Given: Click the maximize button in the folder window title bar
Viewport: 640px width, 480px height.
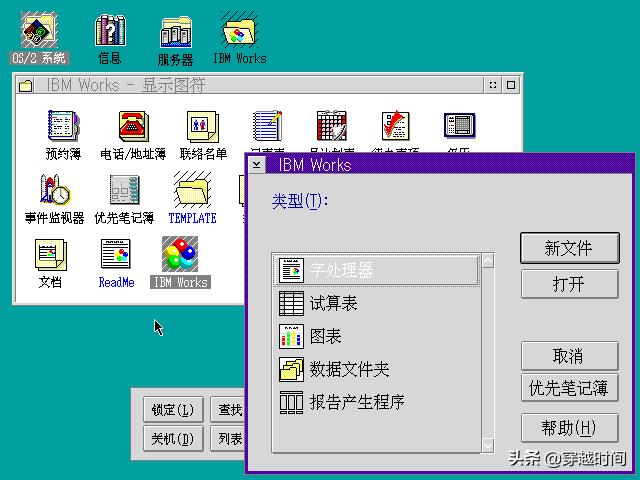Looking at the screenshot, I should pyautogui.click(x=511, y=85).
